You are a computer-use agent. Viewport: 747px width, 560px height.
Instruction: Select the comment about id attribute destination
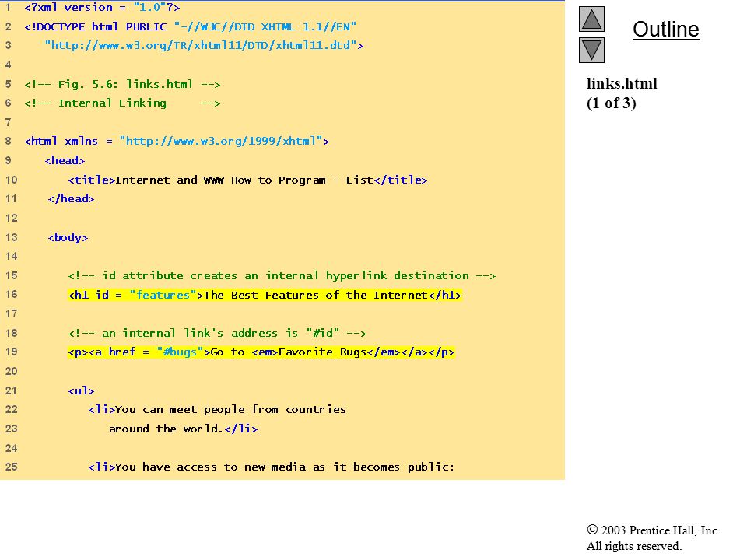click(x=282, y=275)
